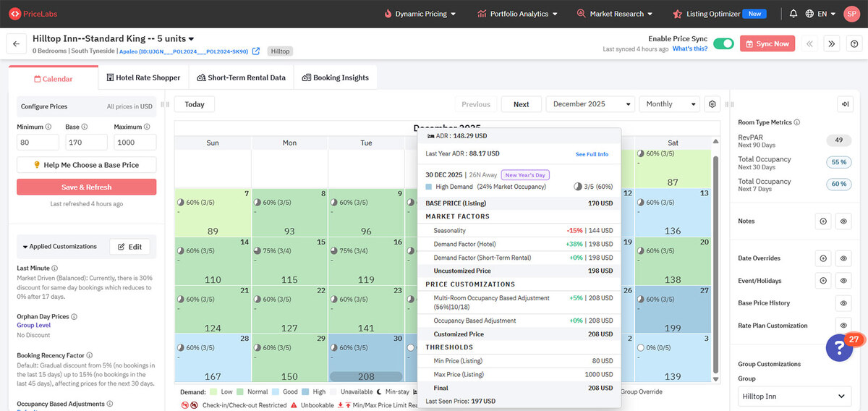This screenshot has height=411, width=868.
Task: Open the Dynamic Pricing menu
Action: (x=420, y=14)
